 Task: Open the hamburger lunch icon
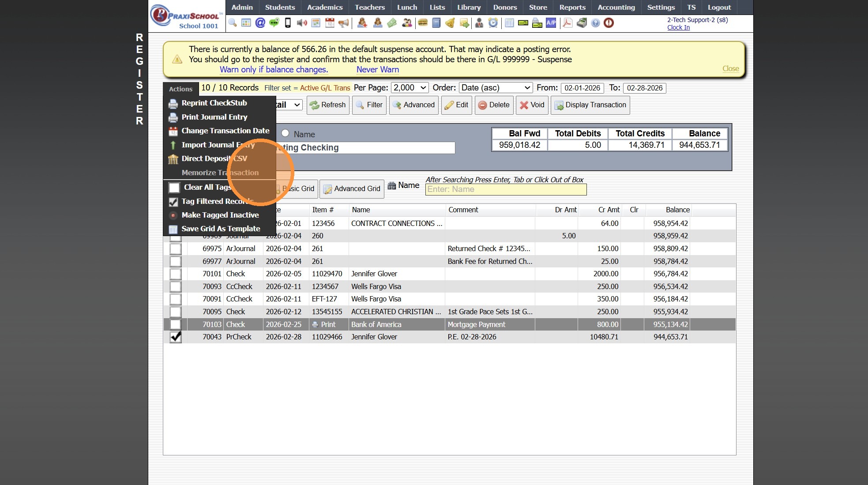pos(423,23)
